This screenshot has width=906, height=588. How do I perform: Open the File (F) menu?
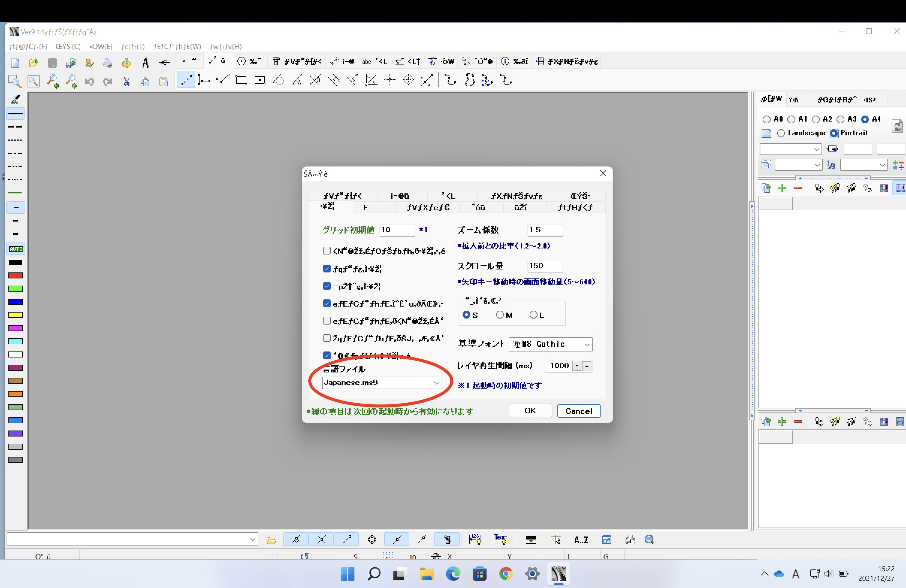(x=28, y=46)
